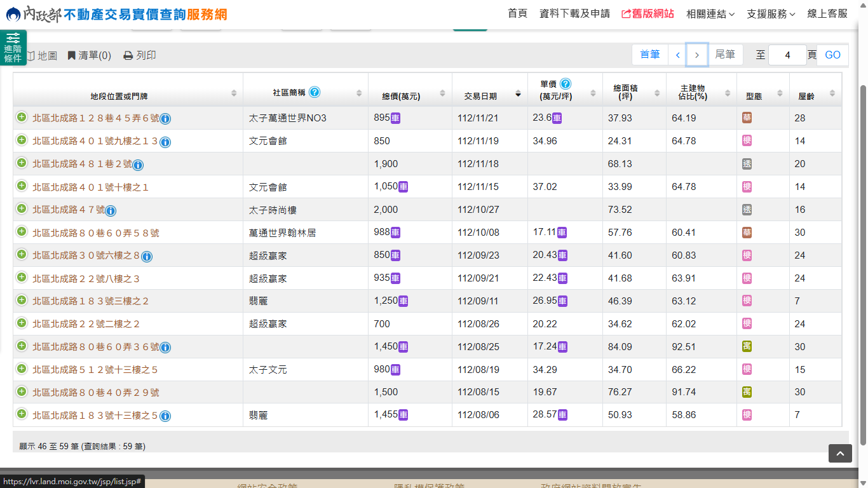Open 進階條件 advanced filter panel

pyautogui.click(x=13, y=48)
